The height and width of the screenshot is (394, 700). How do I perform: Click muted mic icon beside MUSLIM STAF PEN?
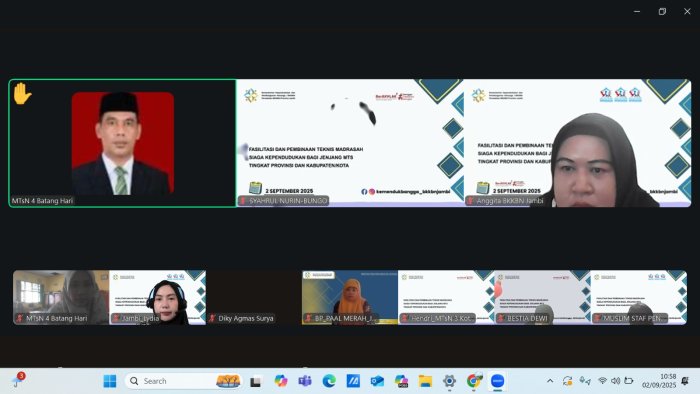[597, 318]
